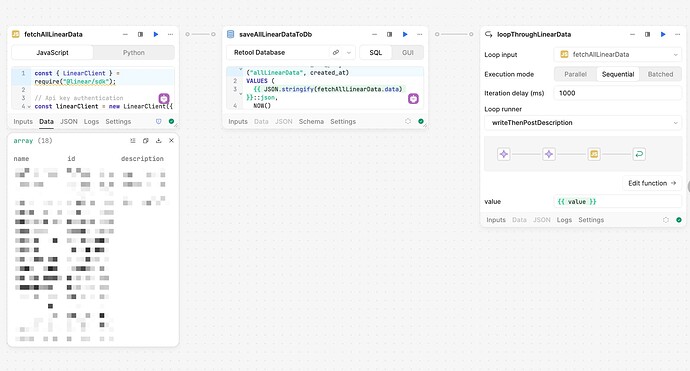Click into the saveAllLinearDataToDb SQL editor
This screenshot has height=371, width=690.
tap(325, 88)
